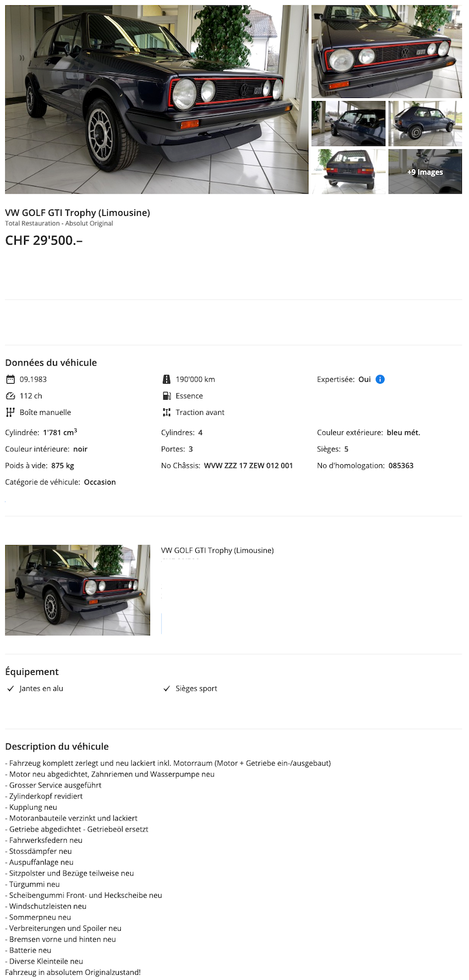This screenshot has height=980, width=469.
Task: Open the main front-left photo of the Golf
Action: click(x=157, y=99)
